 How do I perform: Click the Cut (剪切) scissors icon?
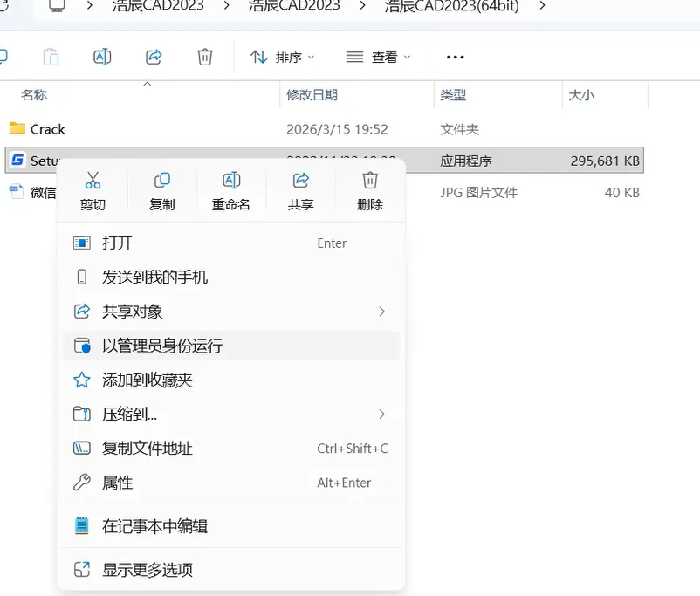93,181
